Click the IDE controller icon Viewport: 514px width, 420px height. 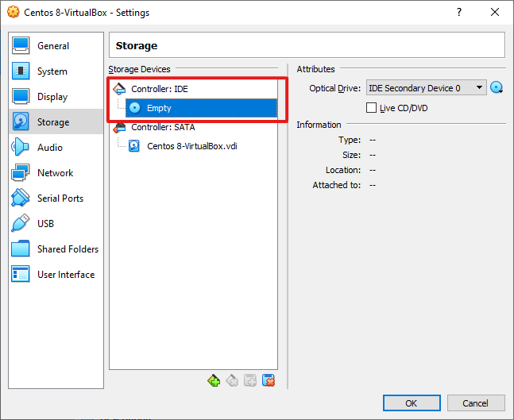point(119,89)
